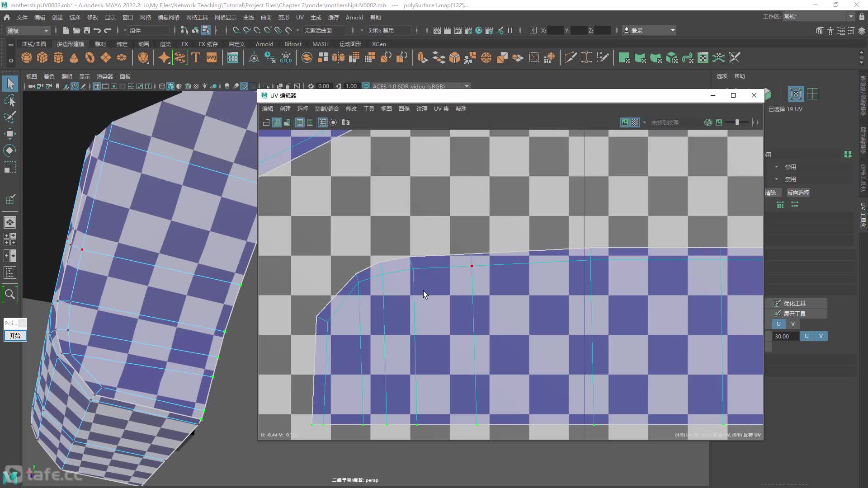Click the 30.00 value field in UV toolkit

[x=785, y=336]
